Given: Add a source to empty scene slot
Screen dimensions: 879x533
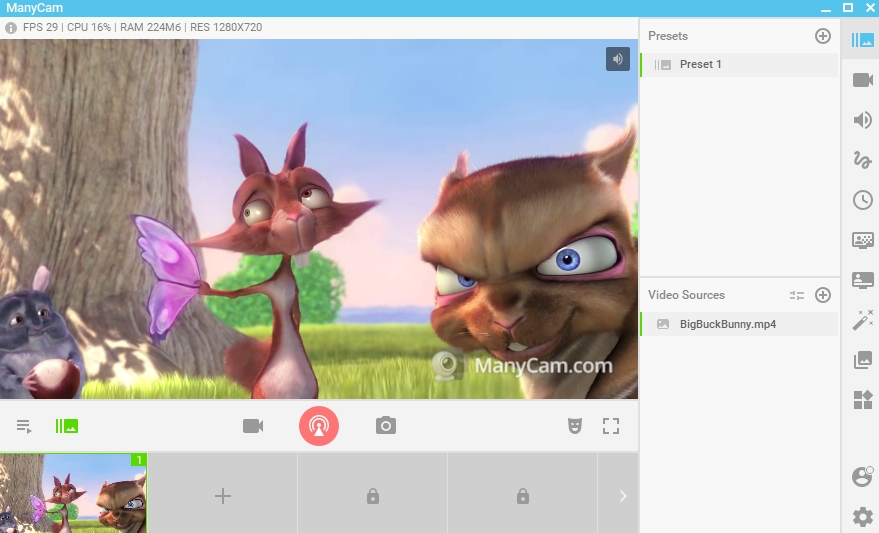Looking at the screenshot, I should 223,496.
